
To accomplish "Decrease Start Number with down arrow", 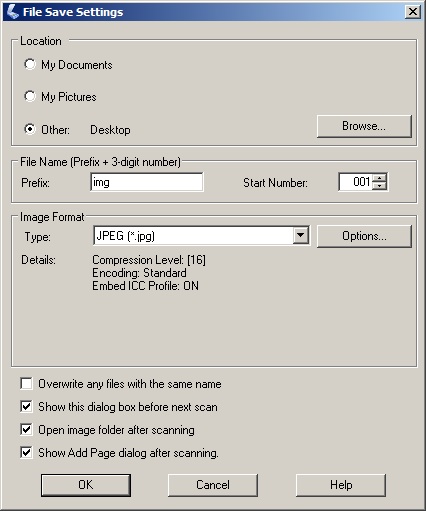I will point(379,186).
